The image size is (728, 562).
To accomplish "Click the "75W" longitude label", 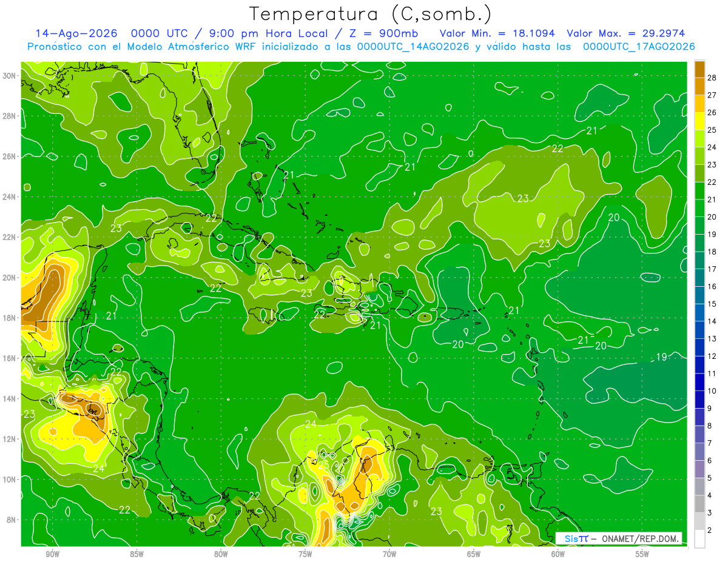I will 305,554.
